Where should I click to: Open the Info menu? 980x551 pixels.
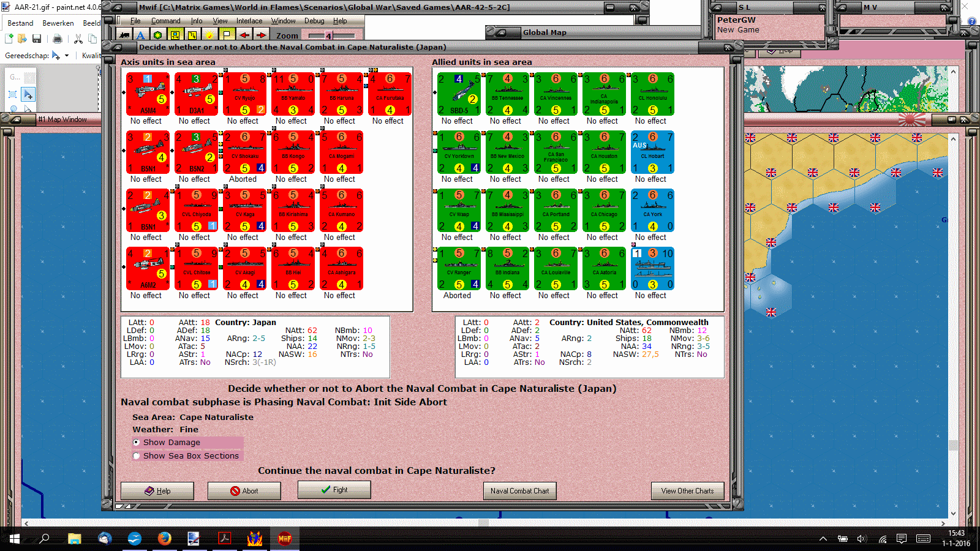[x=197, y=21]
